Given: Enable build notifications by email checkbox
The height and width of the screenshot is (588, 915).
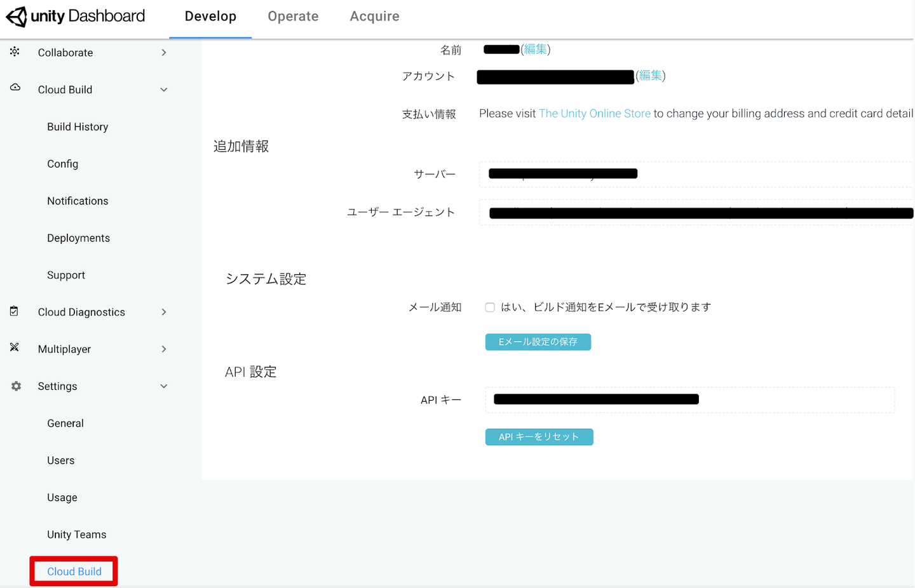Looking at the screenshot, I should pyautogui.click(x=490, y=307).
